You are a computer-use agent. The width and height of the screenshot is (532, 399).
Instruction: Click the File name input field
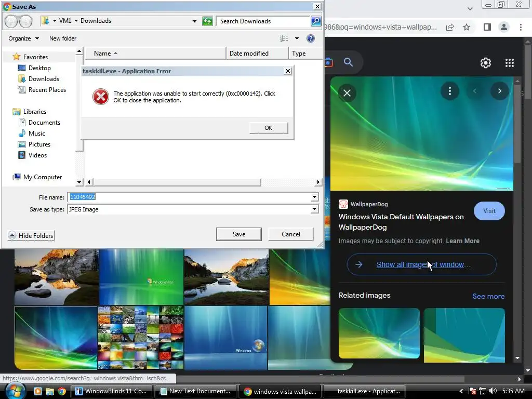pyautogui.click(x=189, y=197)
